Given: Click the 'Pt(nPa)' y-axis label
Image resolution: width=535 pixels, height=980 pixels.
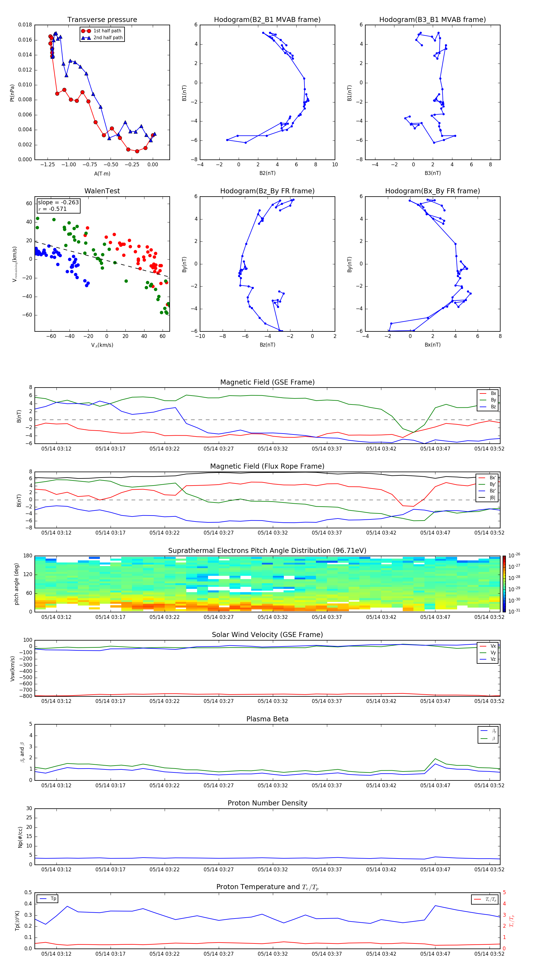Looking at the screenshot, I should [x=12, y=92].
